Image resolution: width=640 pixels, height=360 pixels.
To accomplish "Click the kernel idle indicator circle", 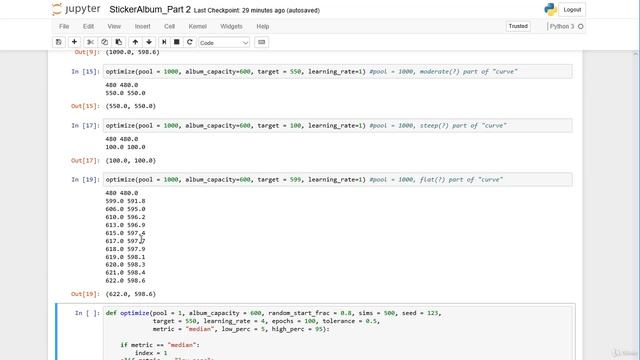I will pos(580,27).
